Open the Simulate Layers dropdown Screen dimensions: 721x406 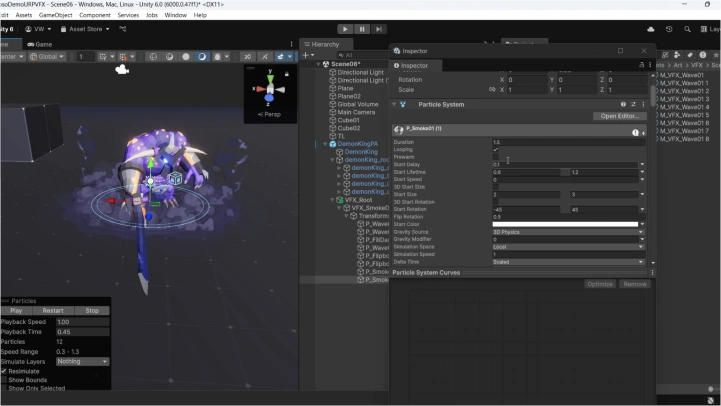82,361
